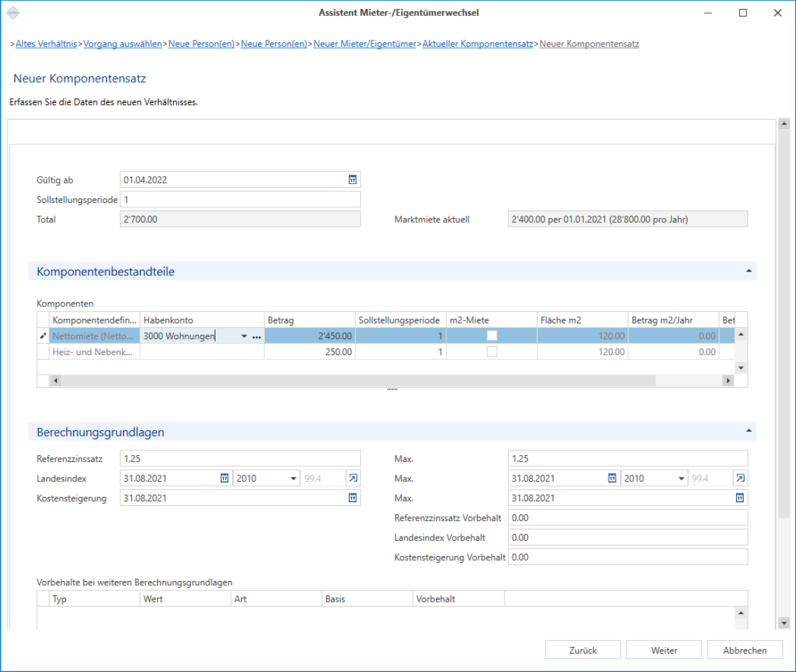
Task: Open Habenkonto lookup via ellipsis button
Action: (x=257, y=336)
